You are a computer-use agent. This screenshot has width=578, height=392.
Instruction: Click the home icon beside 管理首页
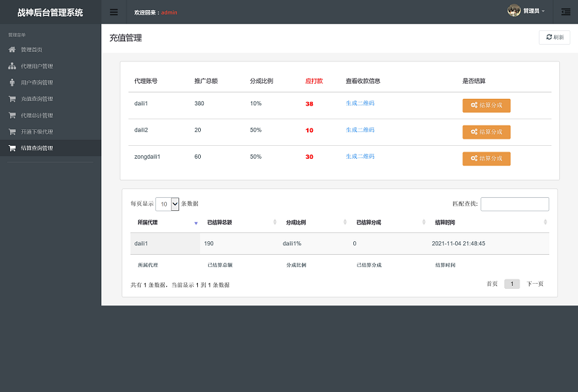[12, 49]
